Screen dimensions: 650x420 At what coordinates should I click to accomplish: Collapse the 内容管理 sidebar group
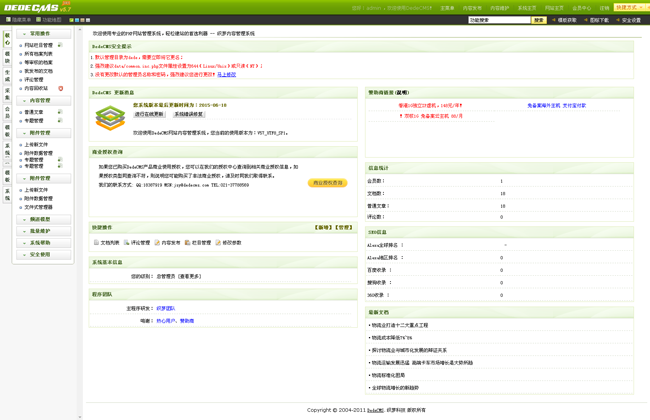(44, 101)
